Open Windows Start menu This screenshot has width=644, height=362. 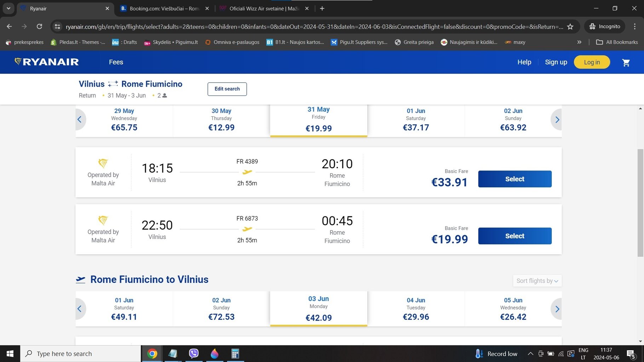10,354
